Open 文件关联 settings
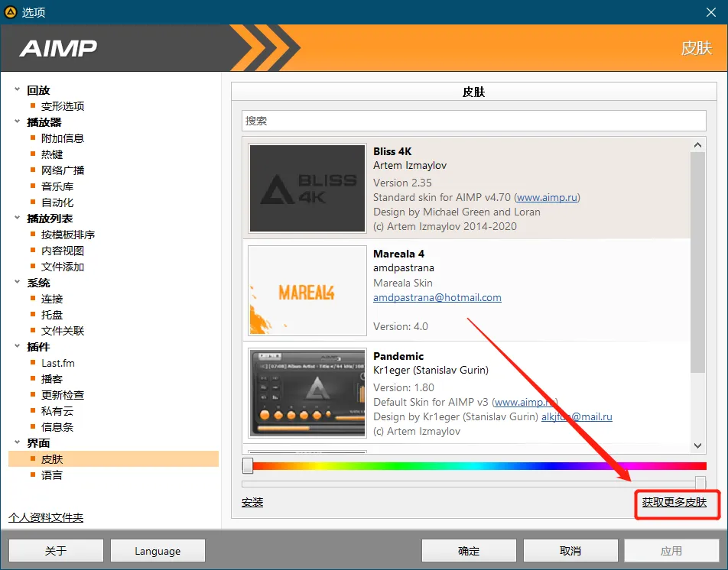 pos(63,331)
